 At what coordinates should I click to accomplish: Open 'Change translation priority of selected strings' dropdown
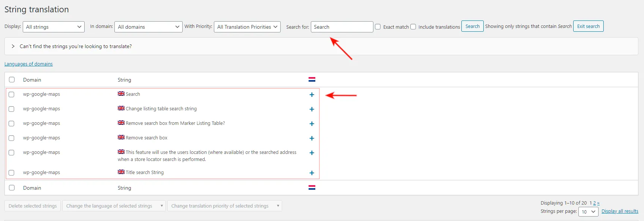224,206
